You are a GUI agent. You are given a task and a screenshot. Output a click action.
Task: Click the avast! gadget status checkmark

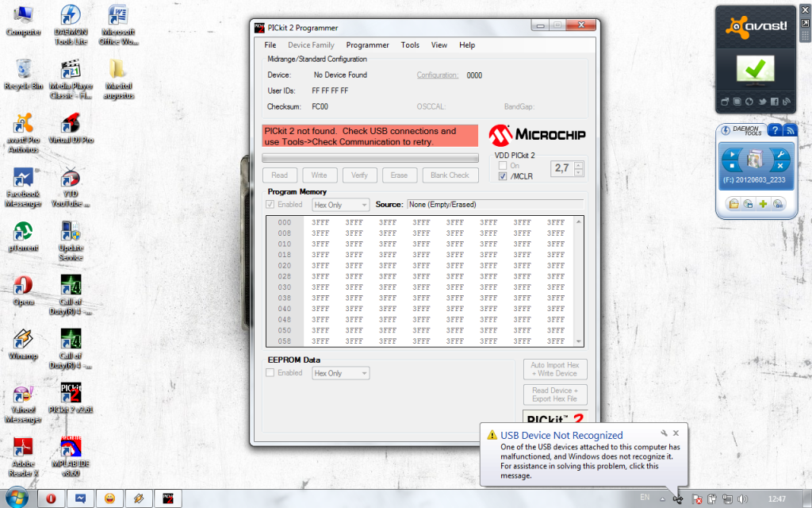[x=756, y=69]
